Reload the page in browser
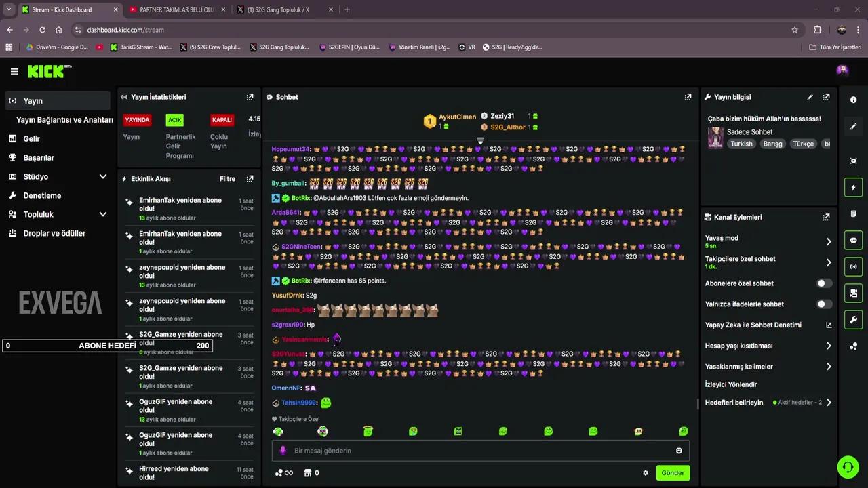The width and height of the screenshot is (868, 488). point(42,30)
